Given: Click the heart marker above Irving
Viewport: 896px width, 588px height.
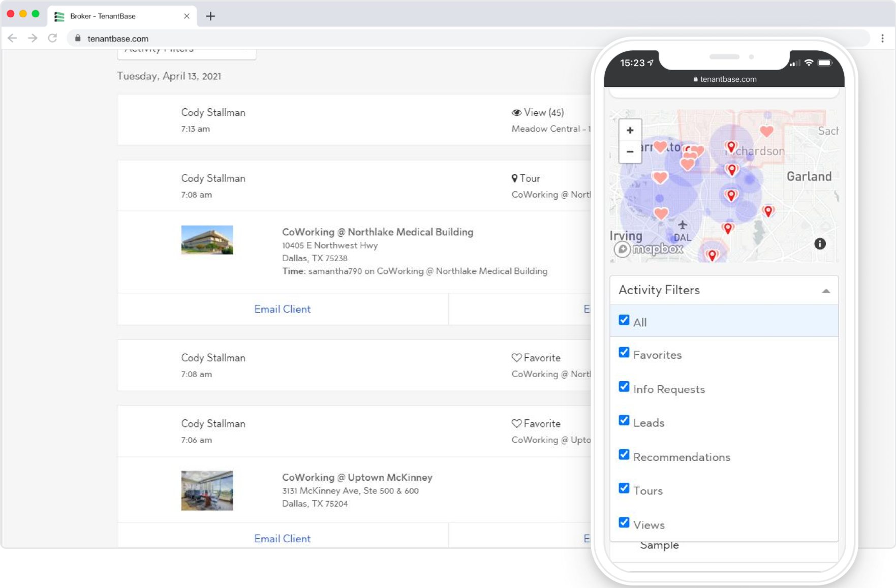Looking at the screenshot, I should [661, 213].
